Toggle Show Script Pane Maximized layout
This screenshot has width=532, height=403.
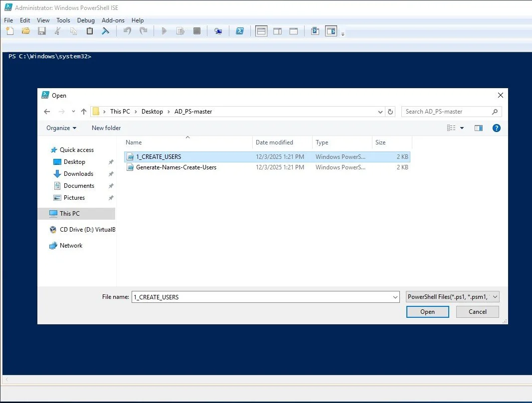(294, 31)
